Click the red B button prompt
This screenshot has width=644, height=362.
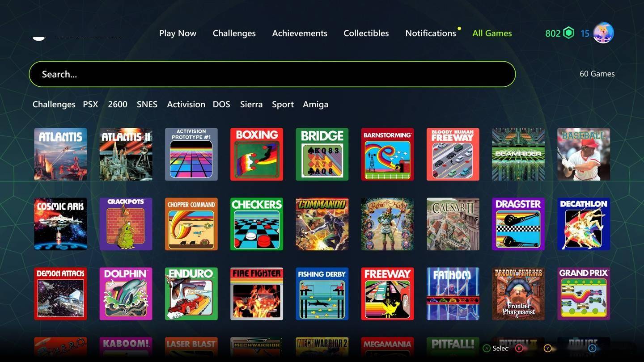[x=519, y=348]
